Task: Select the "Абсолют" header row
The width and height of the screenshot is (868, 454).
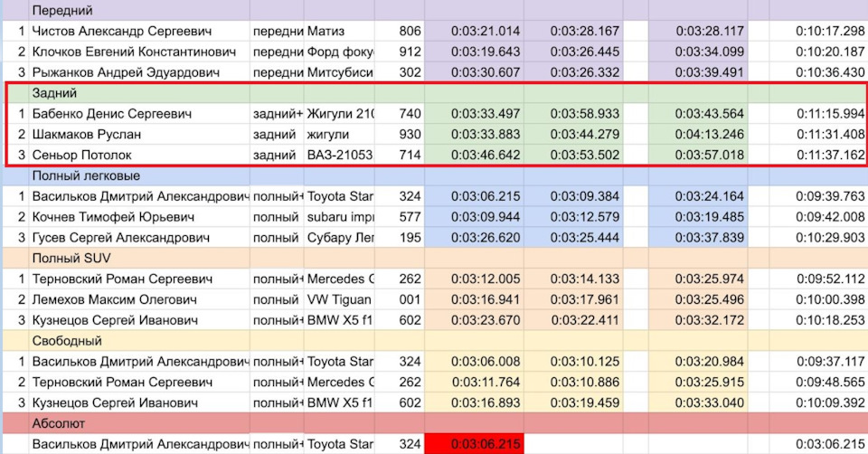Action: (60, 423)
